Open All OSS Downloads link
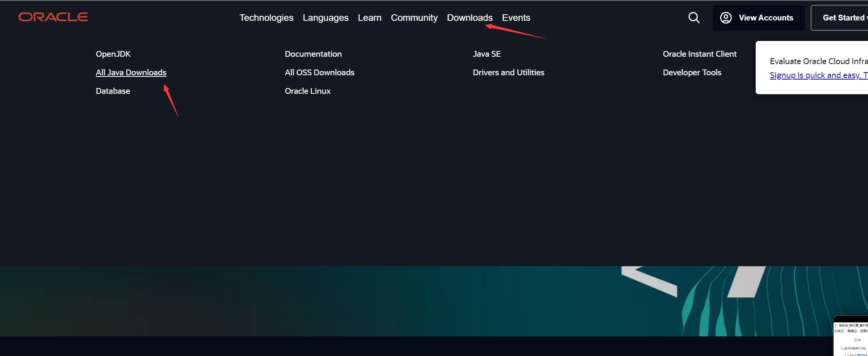This screenshot has width=868, height=356. [320, 73]
